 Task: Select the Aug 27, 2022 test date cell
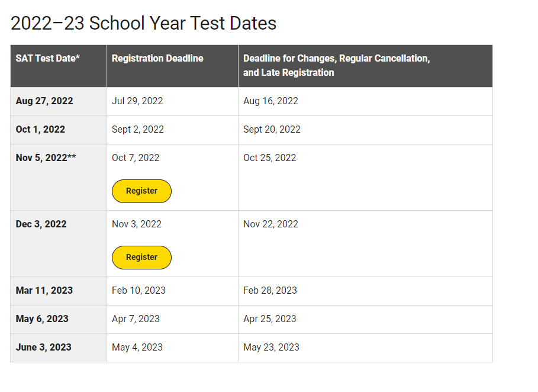44,101
